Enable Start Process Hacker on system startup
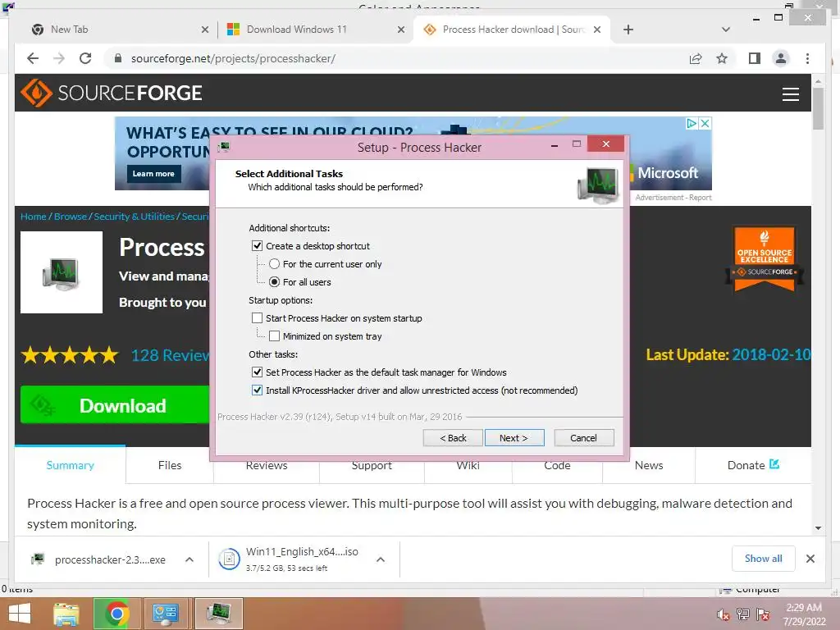840x630 pixels. (257, 318)
